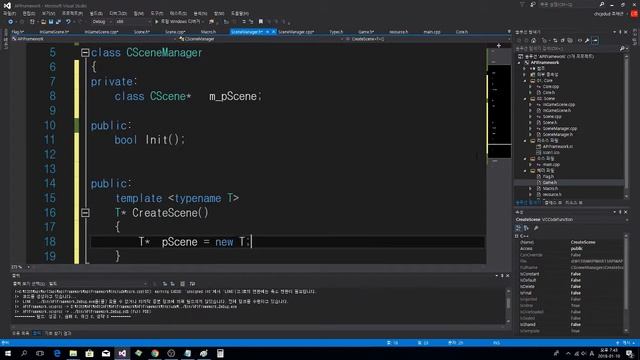Select SceneManager.h in Solution Explorer
This screenshot has width=640, height=360.
[558, 134]
